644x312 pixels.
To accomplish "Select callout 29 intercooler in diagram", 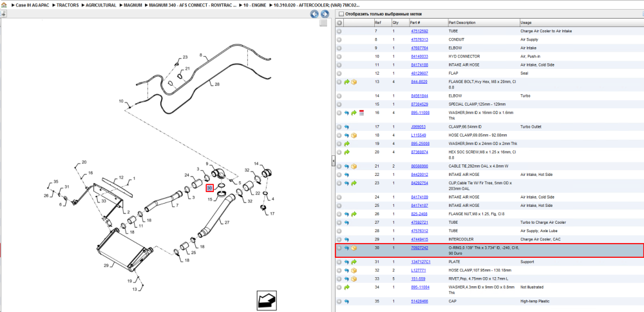I will pyautogui.click(x=106, y=266).
